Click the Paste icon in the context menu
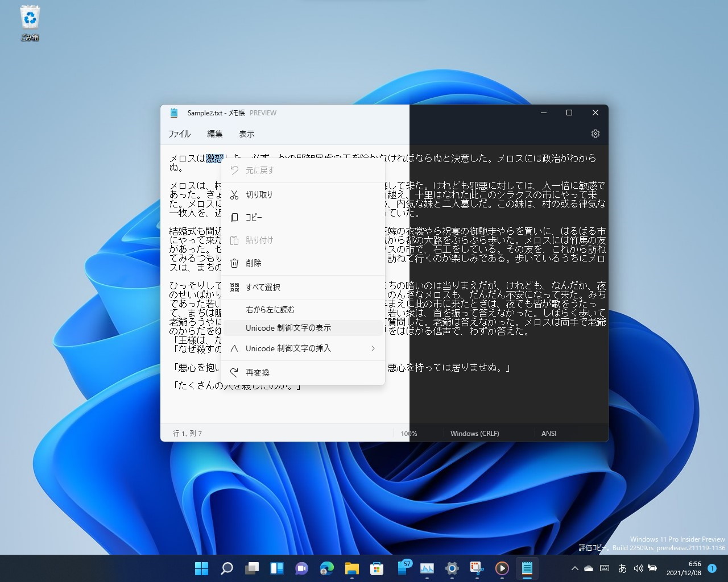Image resolution: width=728 pixels, height=582 pixels. (234, 240)
